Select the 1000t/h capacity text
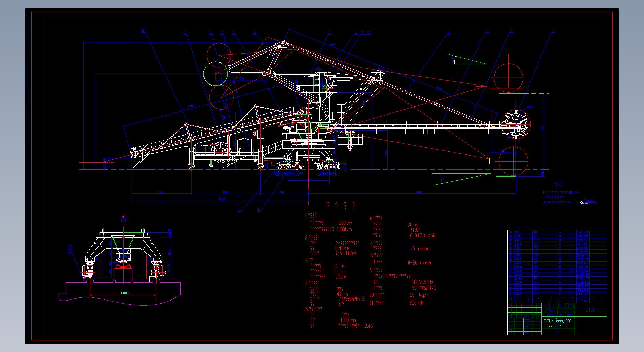Image resolution: width=644 pixels, height=352 pixels. [344, 229]
